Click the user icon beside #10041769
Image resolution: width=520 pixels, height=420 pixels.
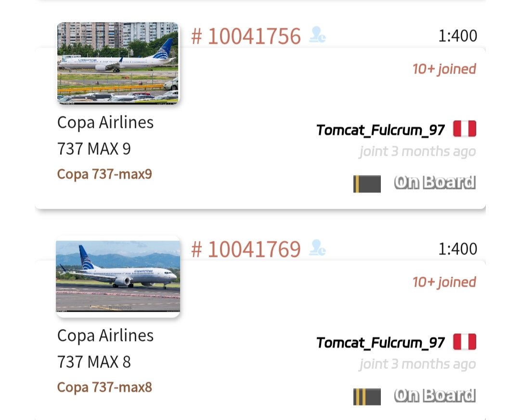pyautogui.click(x=317, y=248)
